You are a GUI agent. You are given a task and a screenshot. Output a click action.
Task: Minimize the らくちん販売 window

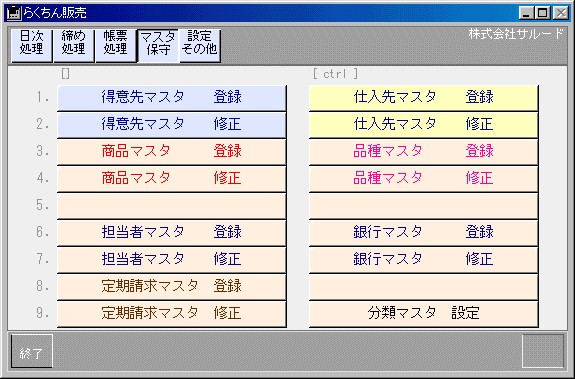point(527,13)
